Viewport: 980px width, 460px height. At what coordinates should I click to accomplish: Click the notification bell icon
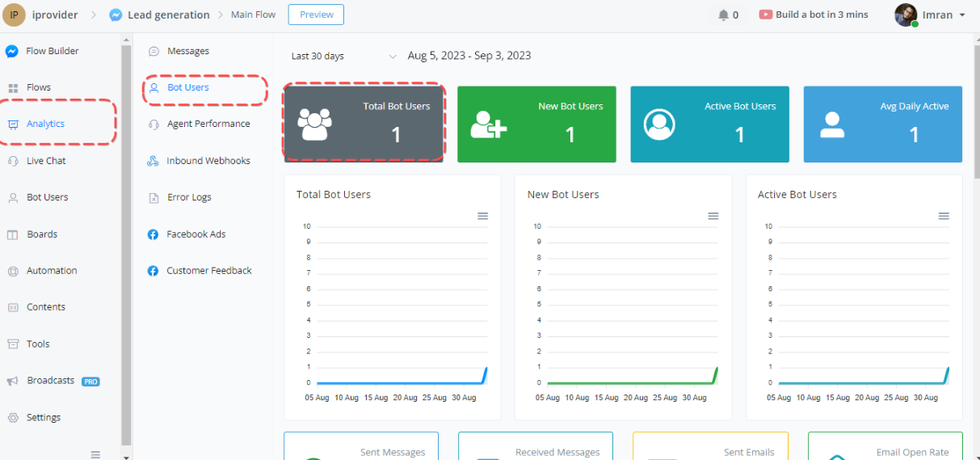723,15
